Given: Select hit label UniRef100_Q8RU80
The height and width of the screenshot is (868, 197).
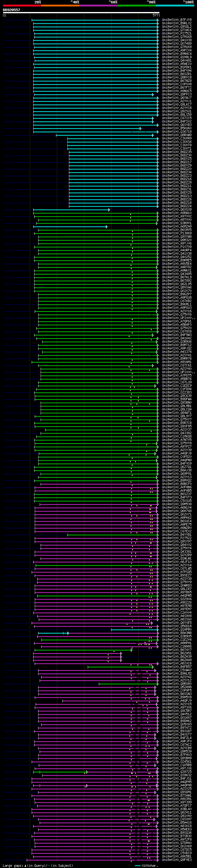Looking at the screenshot, I should (x=177, y=684).
